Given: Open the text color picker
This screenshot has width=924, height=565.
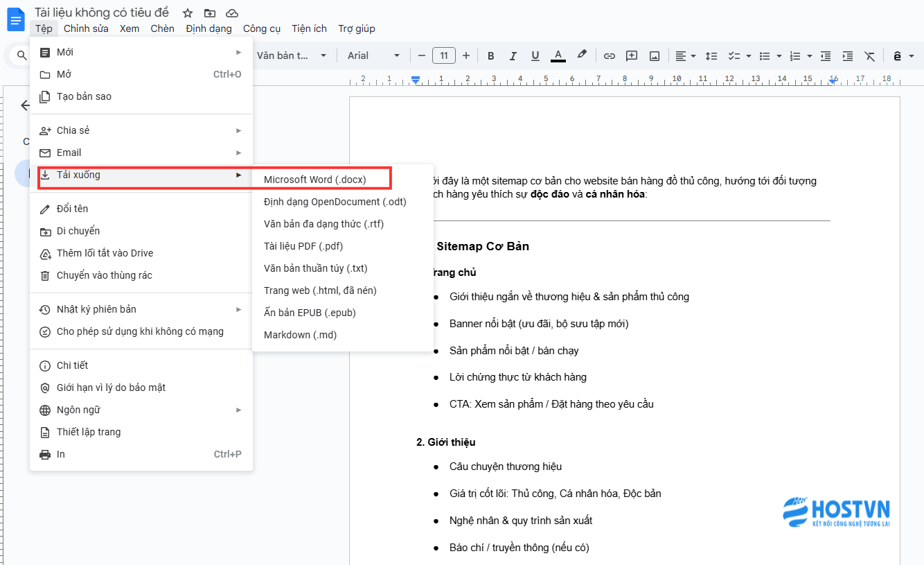Looking at the screenshot, I should 558,55.
